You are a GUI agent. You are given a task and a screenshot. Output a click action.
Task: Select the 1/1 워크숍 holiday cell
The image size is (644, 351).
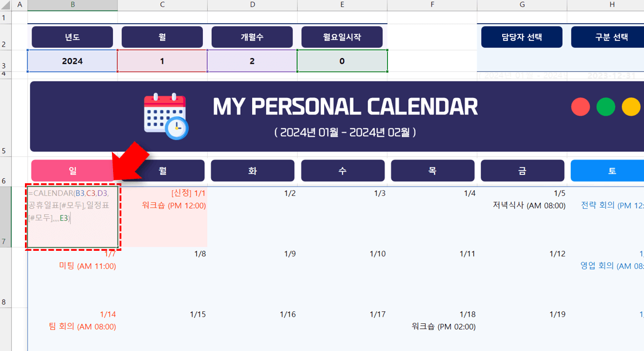click(163, 217)
